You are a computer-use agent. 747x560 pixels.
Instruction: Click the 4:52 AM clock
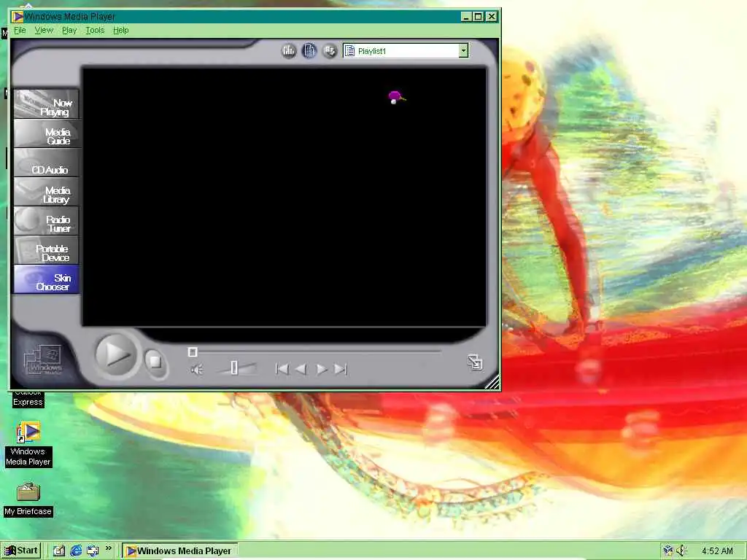[717, 551]
